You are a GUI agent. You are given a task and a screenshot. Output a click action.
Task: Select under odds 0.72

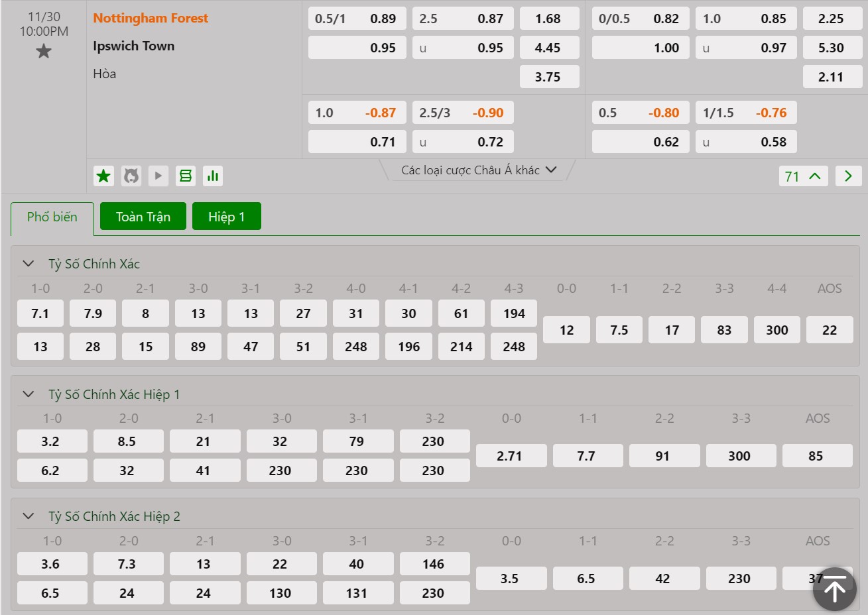coord(463,142)
